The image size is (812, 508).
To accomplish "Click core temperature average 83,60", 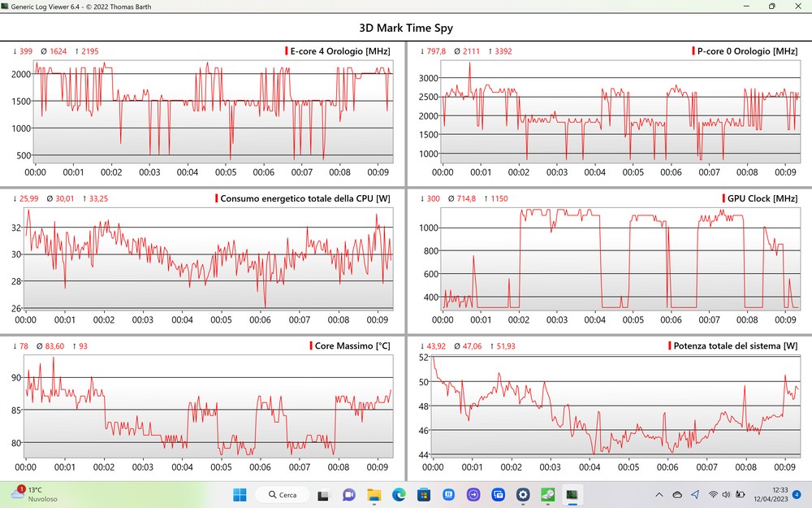I will point(55,346).
